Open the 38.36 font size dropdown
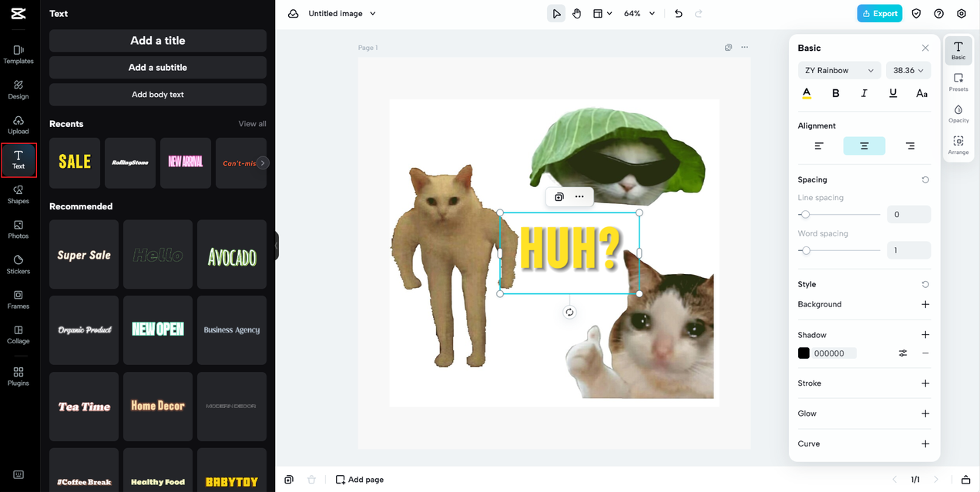980x492 pixels. 908,70
